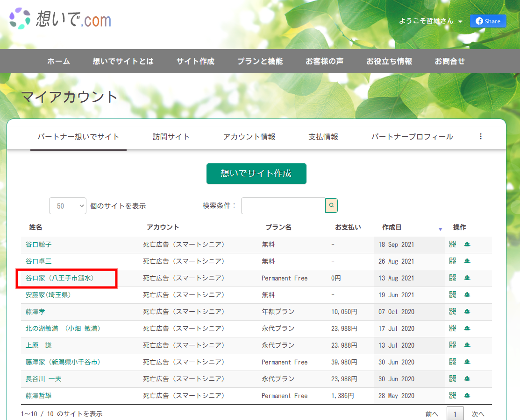The image size is (520, 420).
Task: Open the three-dot more tabs menu
Action: [x=481, y=136]
